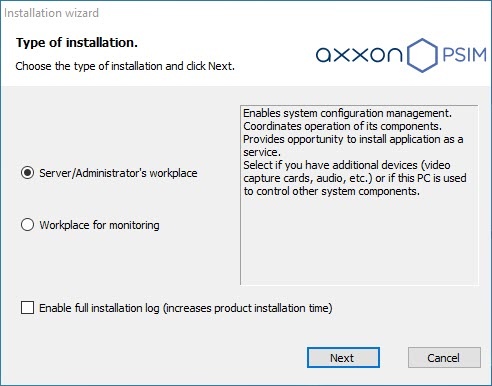
Task: Cancel the installation wizard
Action: coord(444,358)
